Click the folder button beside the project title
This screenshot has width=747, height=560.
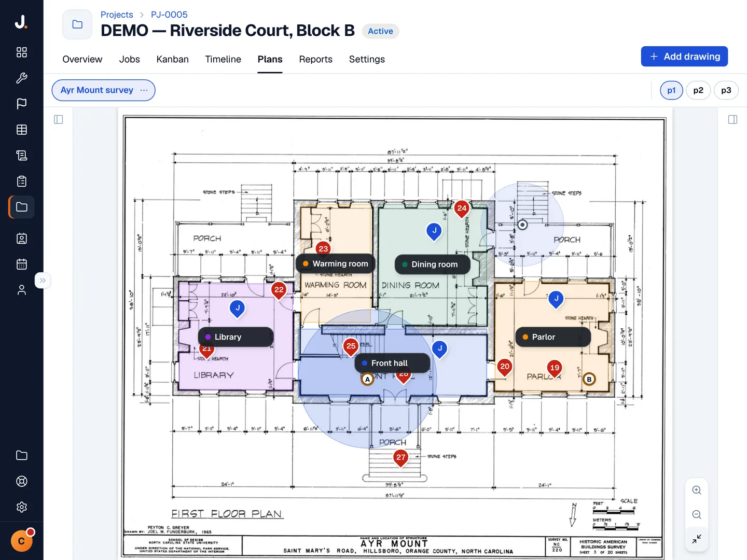coord(77,24)
